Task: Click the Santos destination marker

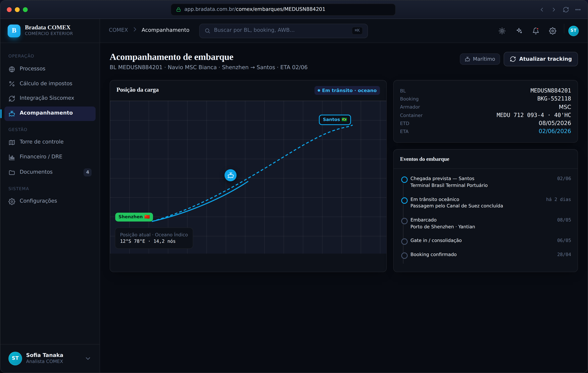Action: (x=335, y=120)
